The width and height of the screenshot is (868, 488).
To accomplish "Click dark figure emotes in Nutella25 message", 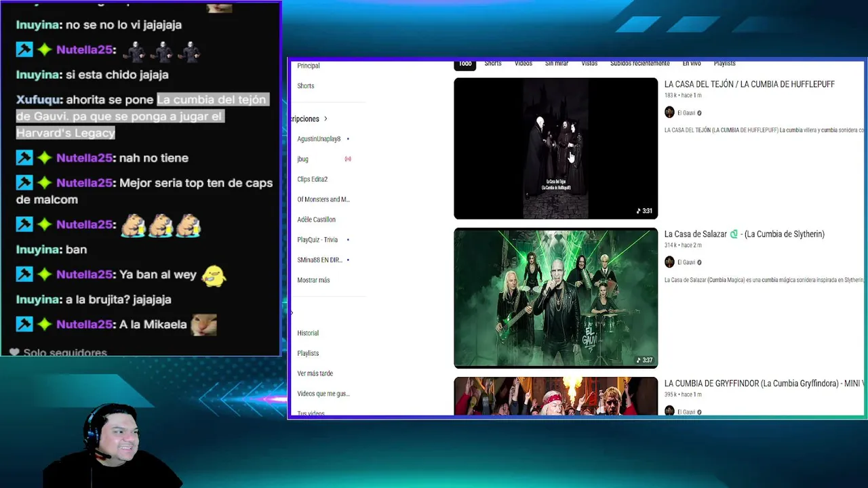I will 163,51.
